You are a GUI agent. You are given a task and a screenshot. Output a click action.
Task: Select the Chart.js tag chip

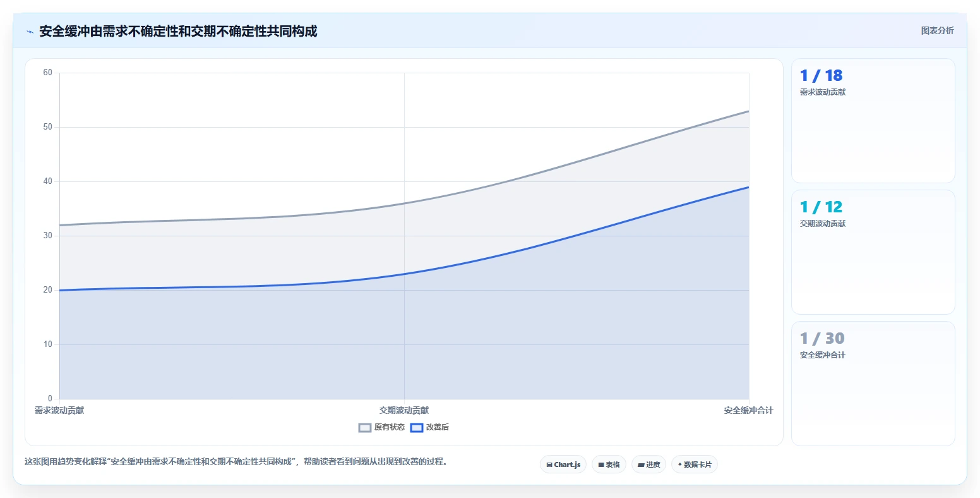point(563,465)
